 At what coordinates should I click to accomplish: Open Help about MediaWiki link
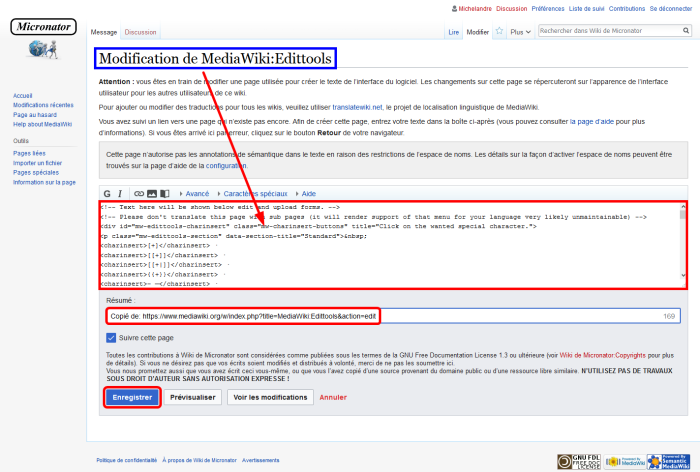click(42, 124)
